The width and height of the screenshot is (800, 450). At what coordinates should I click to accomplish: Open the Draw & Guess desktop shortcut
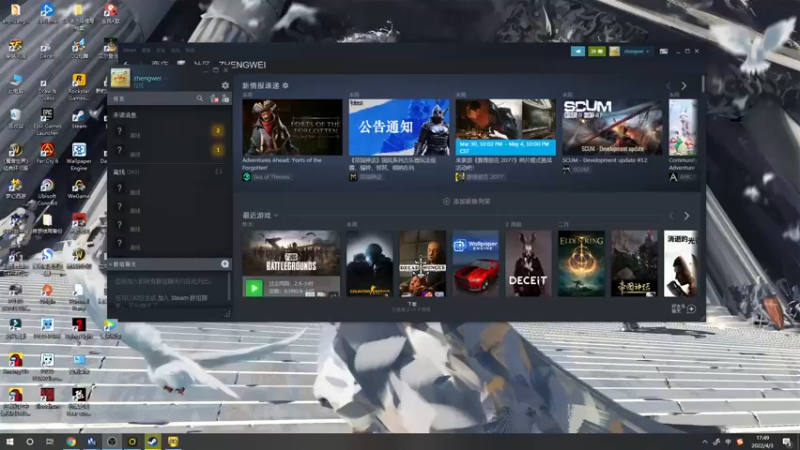click(x=47, y=87)
